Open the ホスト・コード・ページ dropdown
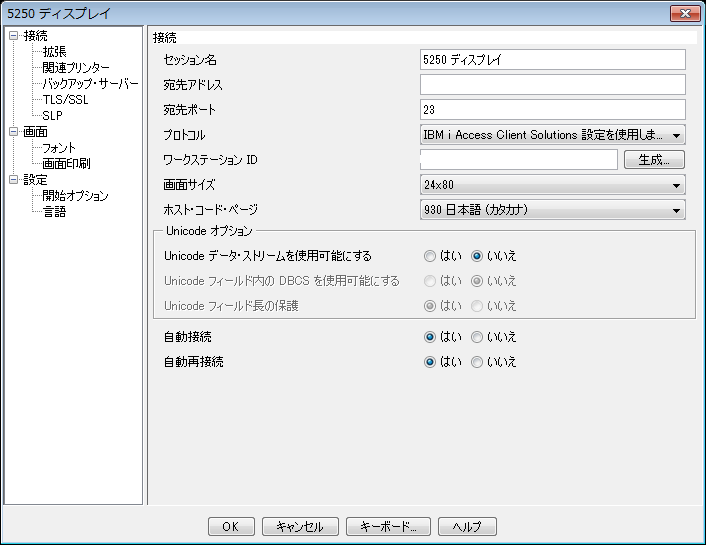This screenshot has width=706, height=545. click(x=553, y=209)
